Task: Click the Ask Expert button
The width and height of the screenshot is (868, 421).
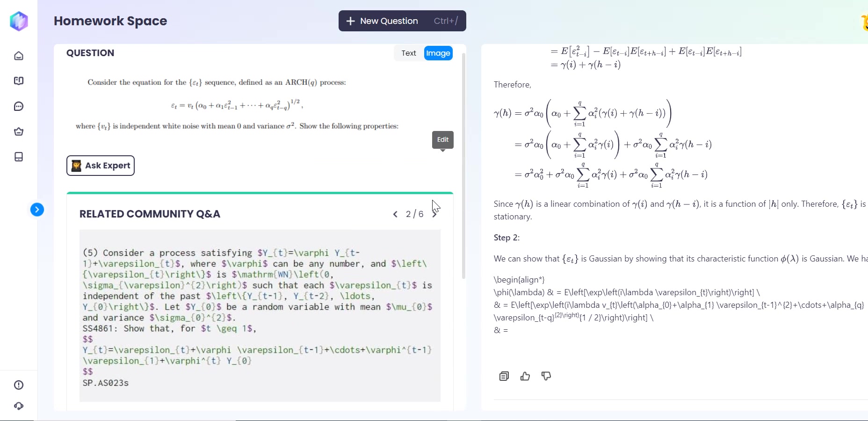Action: click(101, 166)
